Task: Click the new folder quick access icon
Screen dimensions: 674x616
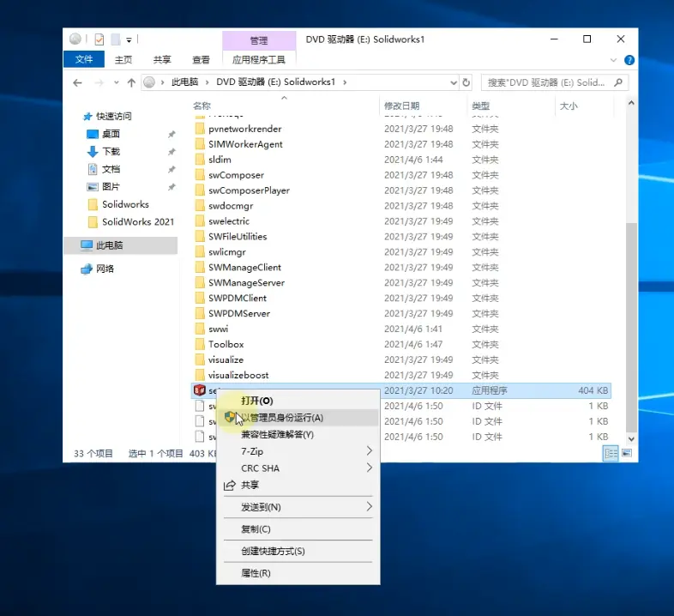Action: click(116, 39)
